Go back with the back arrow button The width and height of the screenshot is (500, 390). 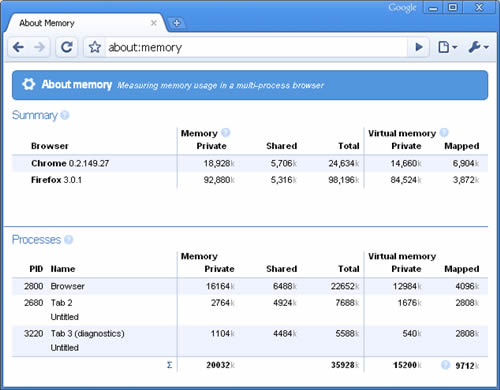click(19, 47)
